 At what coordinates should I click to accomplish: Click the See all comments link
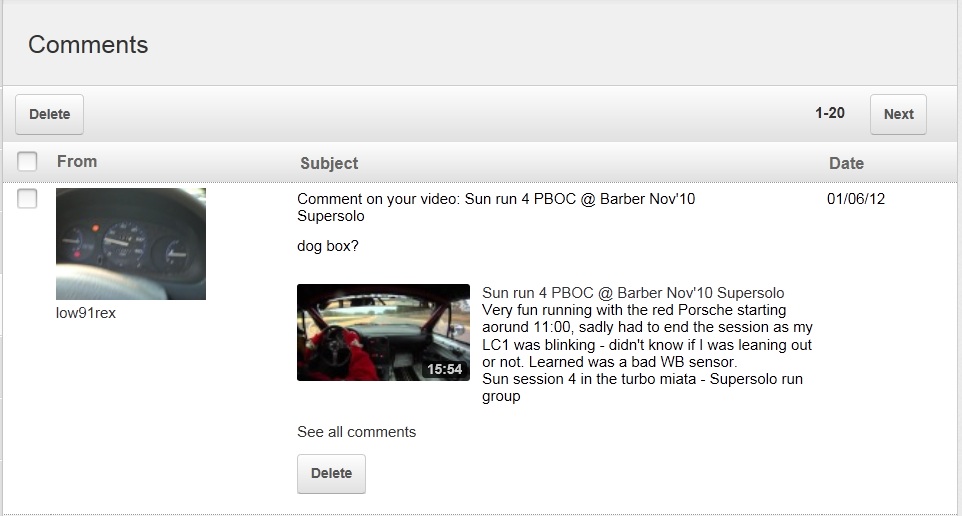click(356, 432)
